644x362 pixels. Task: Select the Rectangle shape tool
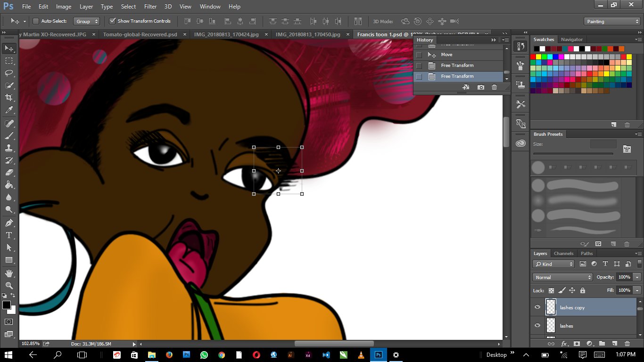9,260
